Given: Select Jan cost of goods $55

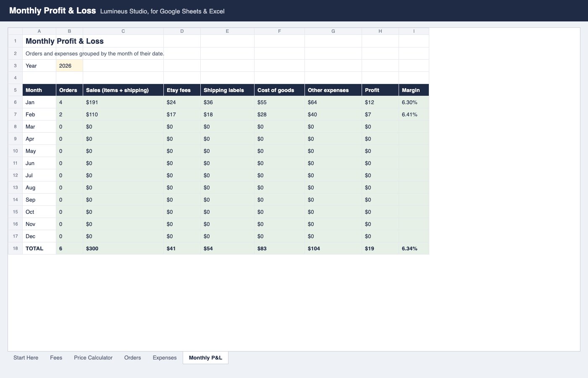Looking at the screenshot, I should pyautogui.click(x=279, y=102).
